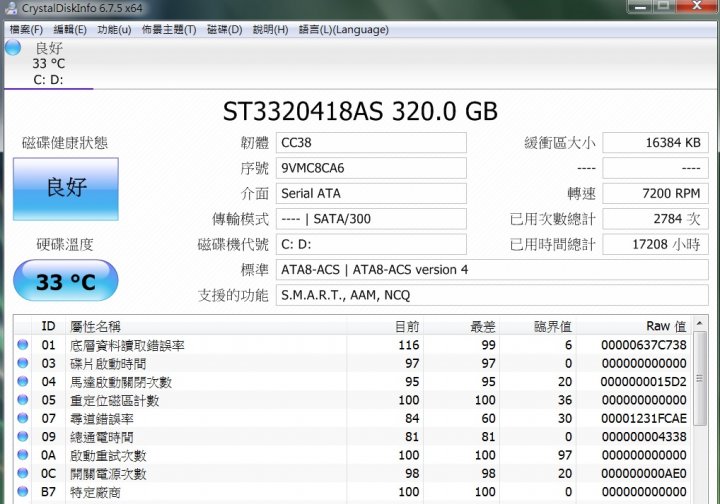720x504 pixels.
Task: Open the 功能(u) menu
Action: point(114,30)
